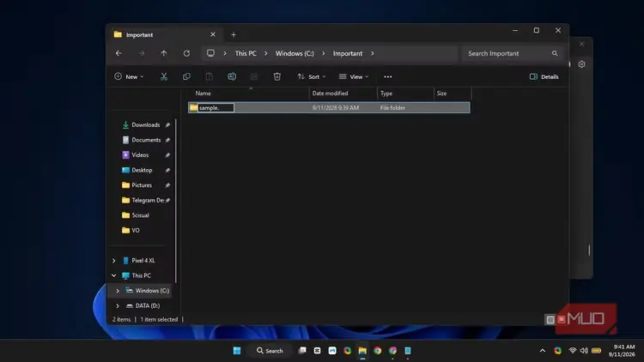644x362 pixels.
Task: Click the background window scrollbar thumb
Action: [x=589, y=250]
